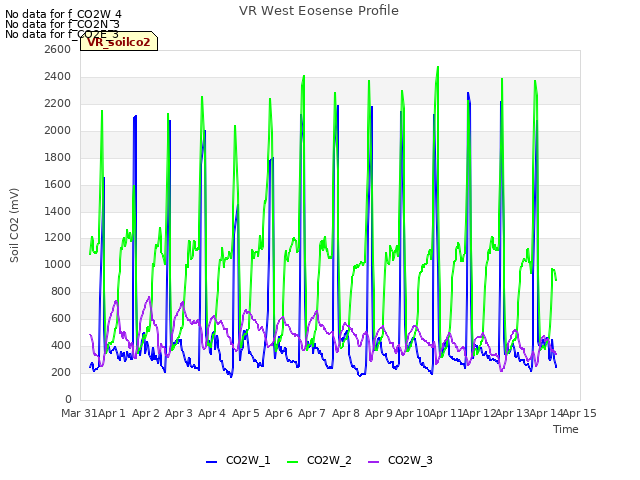Click the 'No data for f_CO2W_4' message

[x=63, y=14]
